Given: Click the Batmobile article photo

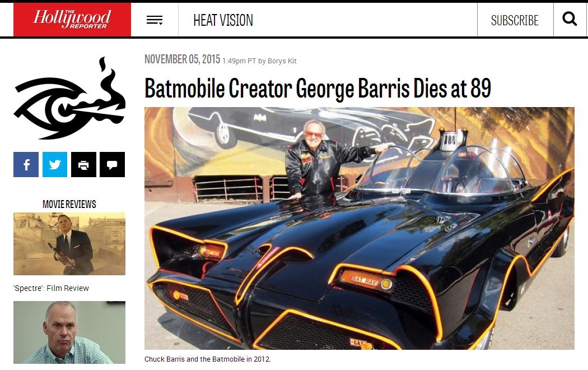Looking at the screenshot, I should [x=360, y=229].
